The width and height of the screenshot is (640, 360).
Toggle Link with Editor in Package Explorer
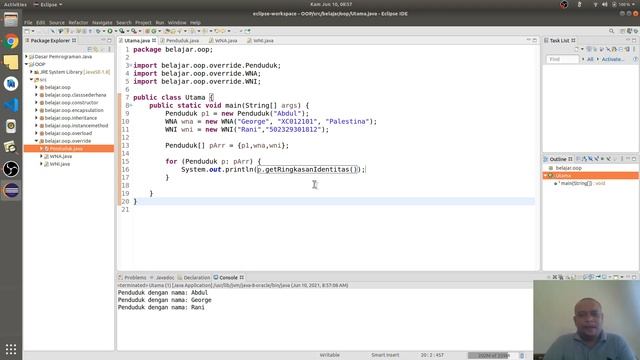coord(96,49)
